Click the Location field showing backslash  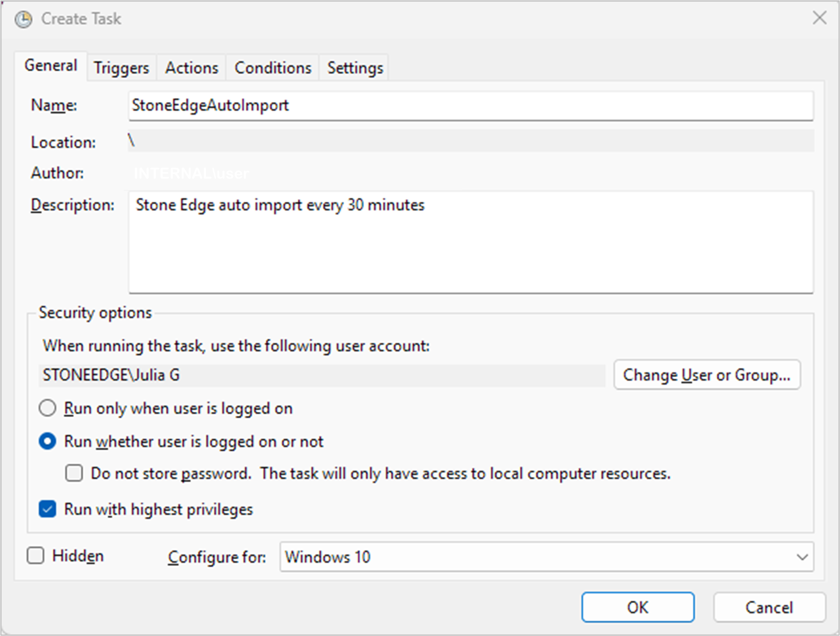471,141
